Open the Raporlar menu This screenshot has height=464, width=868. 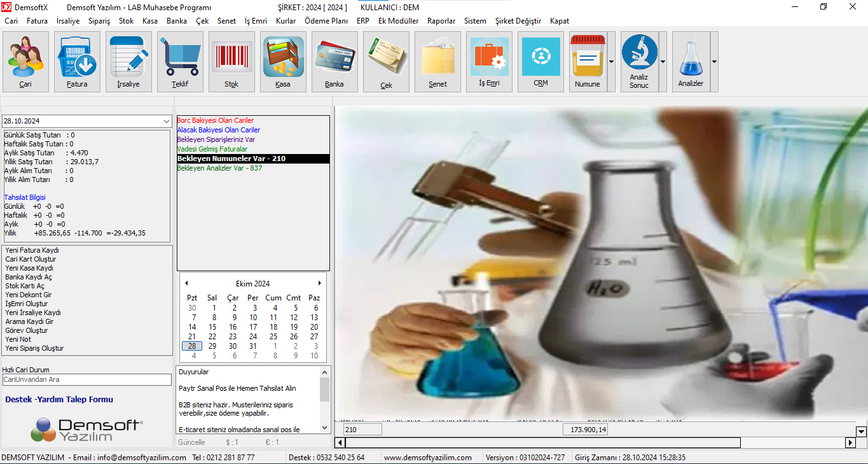[x=441, y=21]
